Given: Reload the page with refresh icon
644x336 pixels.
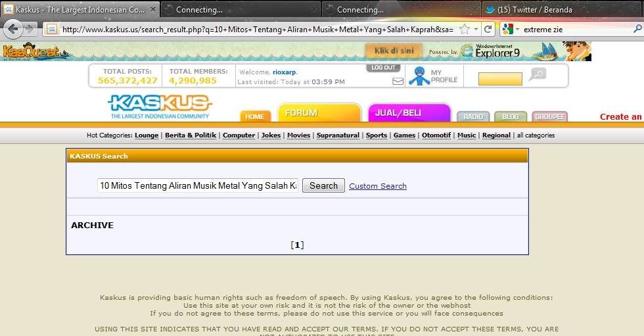Looking at the screenshot, I should coord(488,29).
